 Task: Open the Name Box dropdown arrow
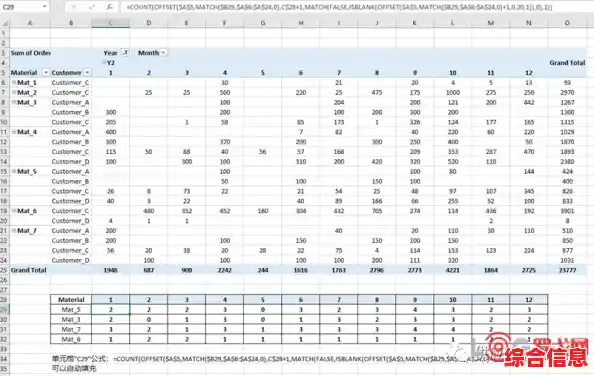click(45, 7)
